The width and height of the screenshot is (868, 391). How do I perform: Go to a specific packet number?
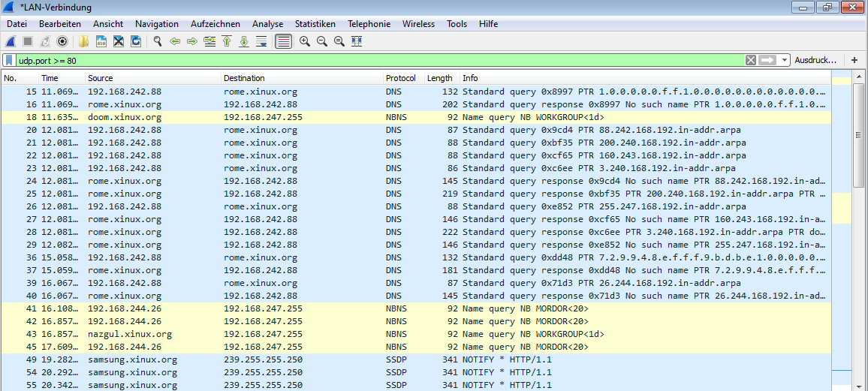click(209, 41)
